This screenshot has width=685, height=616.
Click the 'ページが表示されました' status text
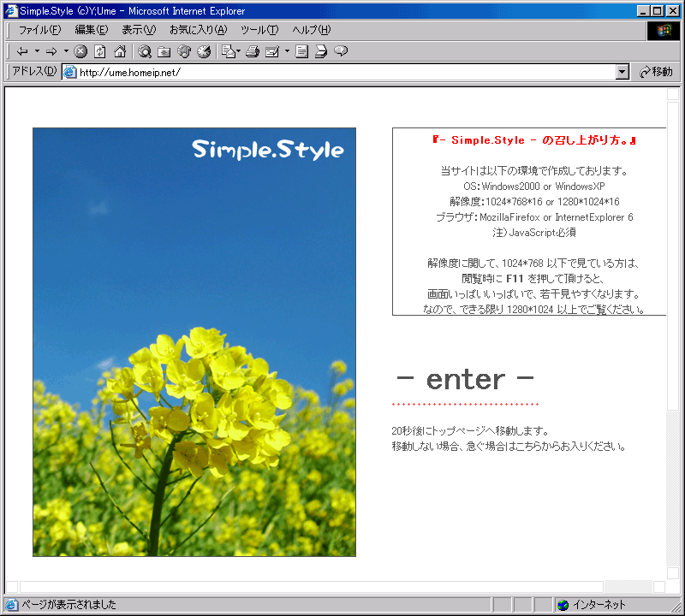tap(68, 605)
